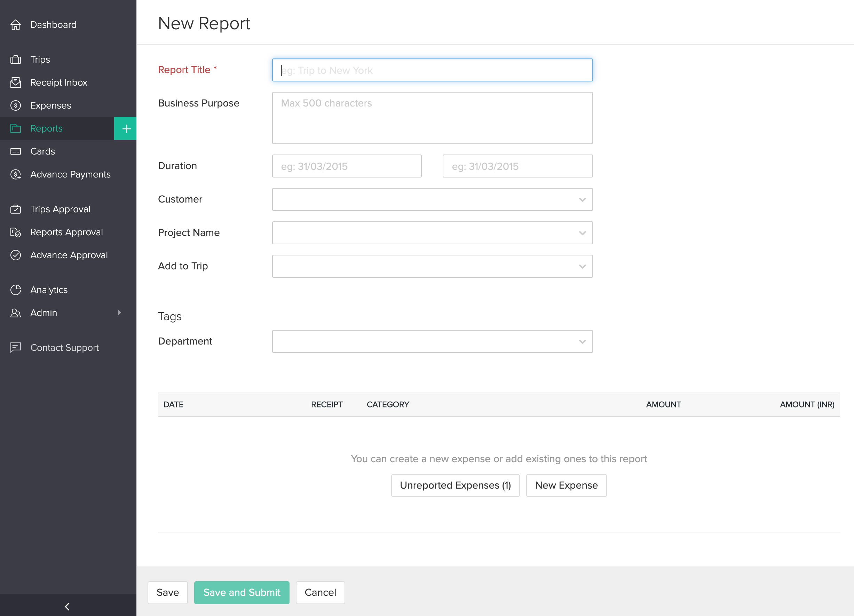This screenshot has height=616, width=854.
Task: Click the Save and Submit button
Action: [242, 592]
